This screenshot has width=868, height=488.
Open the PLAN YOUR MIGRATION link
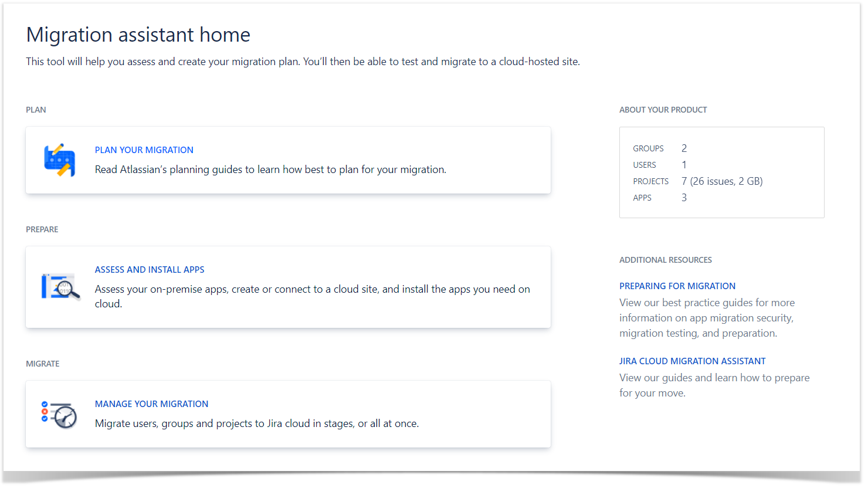tap(144, 150)
